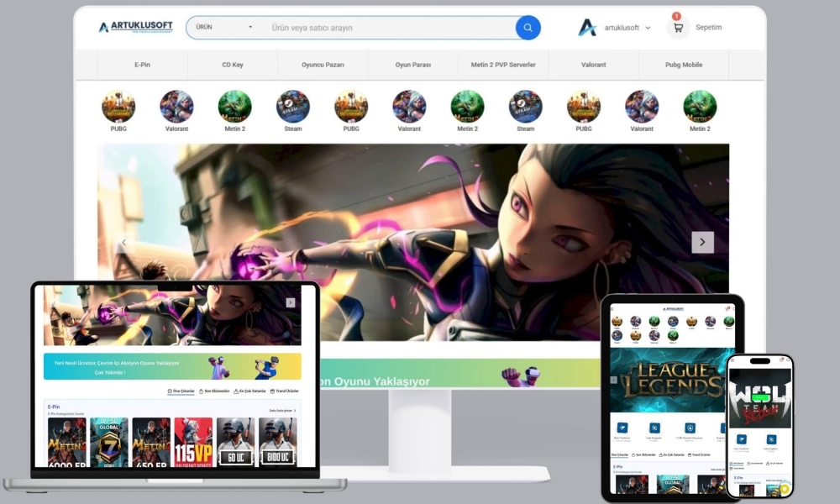Viewport: 840px width, 504px height.
Task: Select Son Eklenenler tab on the tablet
Action: click(x=643, y=454)
